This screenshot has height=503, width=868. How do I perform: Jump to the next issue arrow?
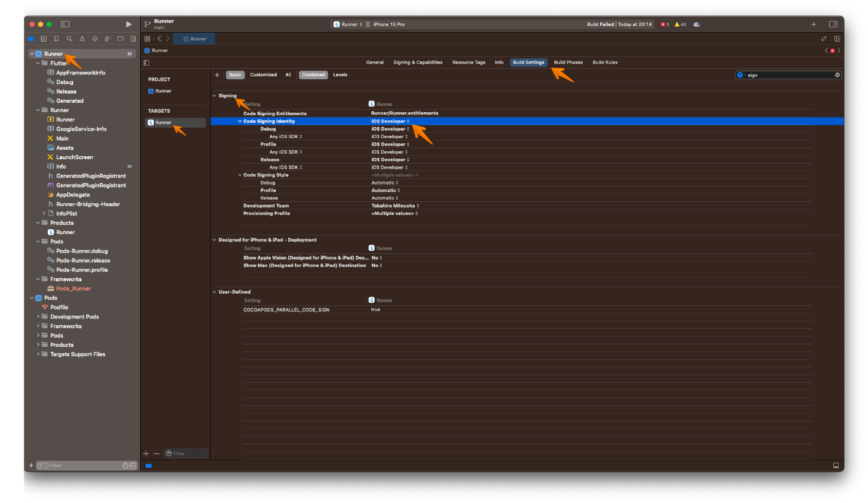839,50
